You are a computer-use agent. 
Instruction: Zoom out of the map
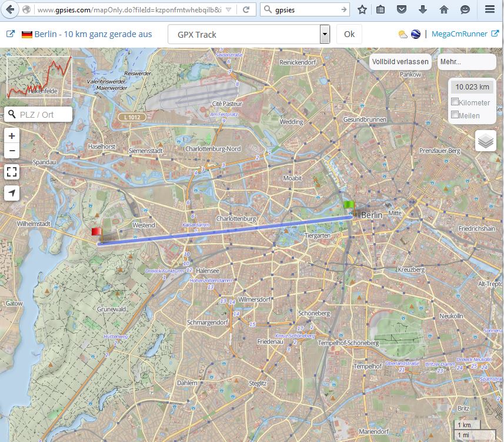[12, 152]
